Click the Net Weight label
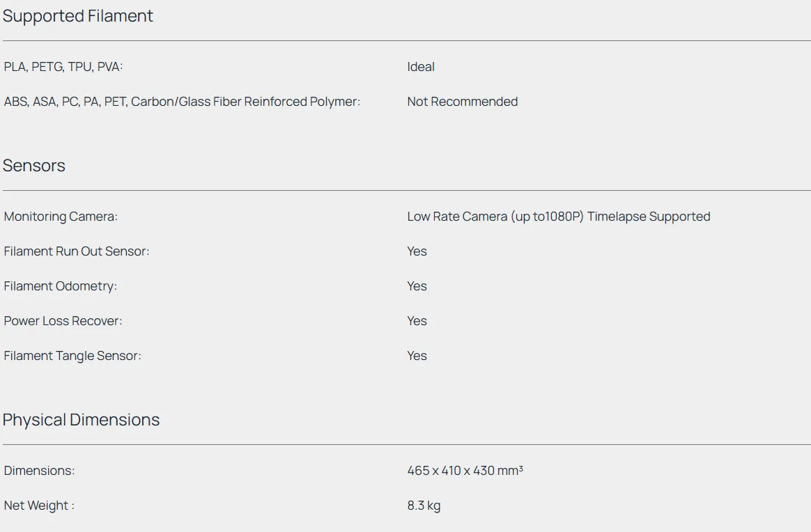 pyautogui.click(x=39, y=506)
